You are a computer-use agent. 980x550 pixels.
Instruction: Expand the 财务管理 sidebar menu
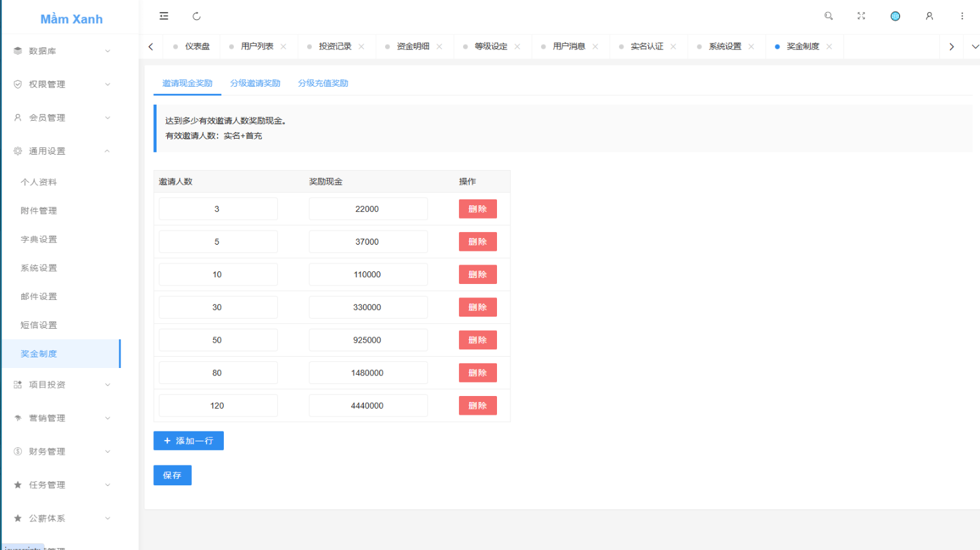pyautogui.click(x=61, y=451)
